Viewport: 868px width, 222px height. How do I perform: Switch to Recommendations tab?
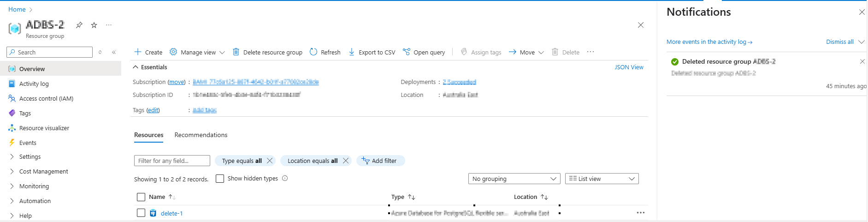click(201, 135)
